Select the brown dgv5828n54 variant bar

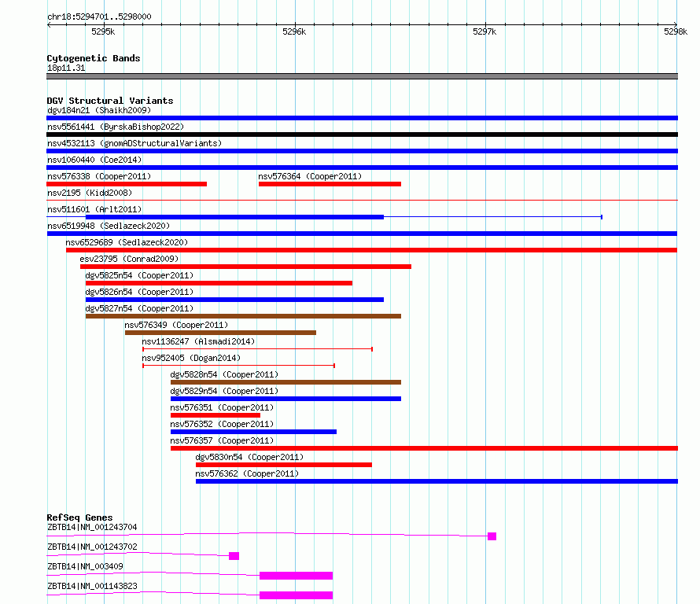click(x=286, y=382)
